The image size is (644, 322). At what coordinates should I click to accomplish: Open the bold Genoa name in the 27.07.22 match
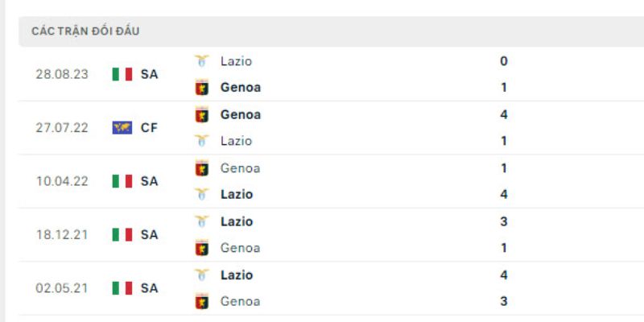240,114
